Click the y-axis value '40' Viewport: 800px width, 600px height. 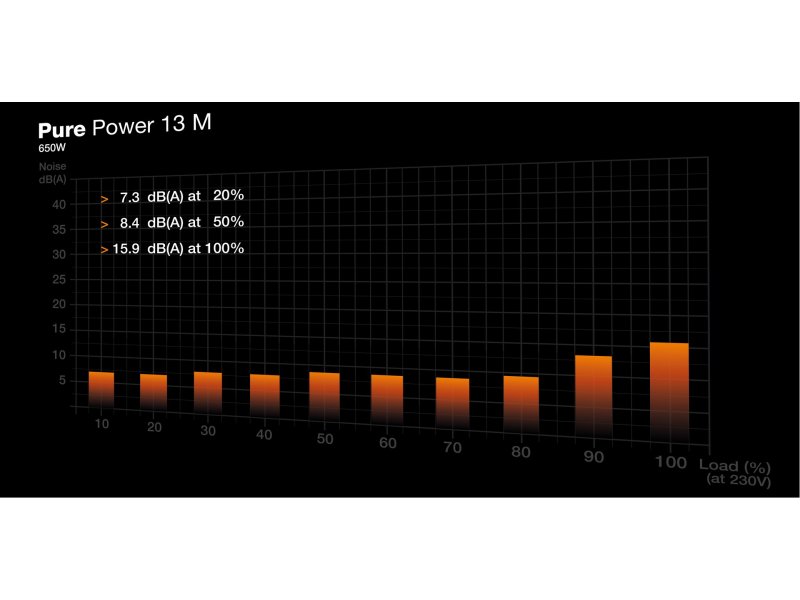click(59, 205)
